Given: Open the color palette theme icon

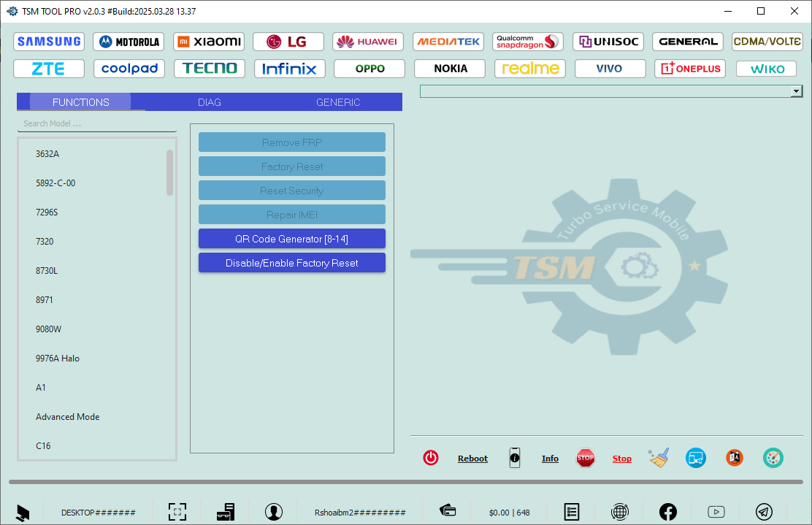Looking at the screenshot, I should tap(773, 458).
